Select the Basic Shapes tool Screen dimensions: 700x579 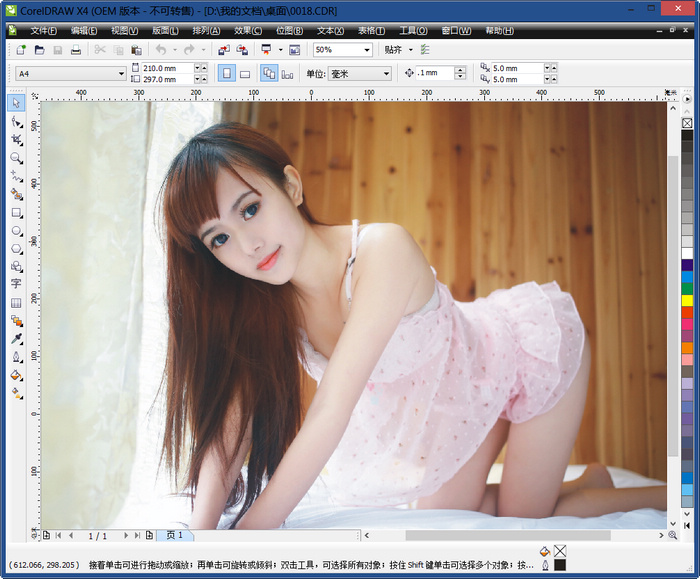[17, 267]
